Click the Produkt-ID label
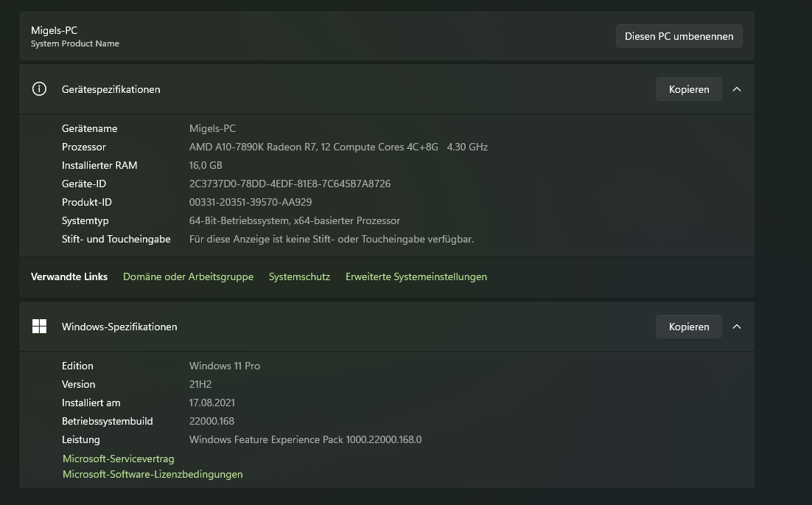Viewport: 812px width, 505px height. coord(86,202)
